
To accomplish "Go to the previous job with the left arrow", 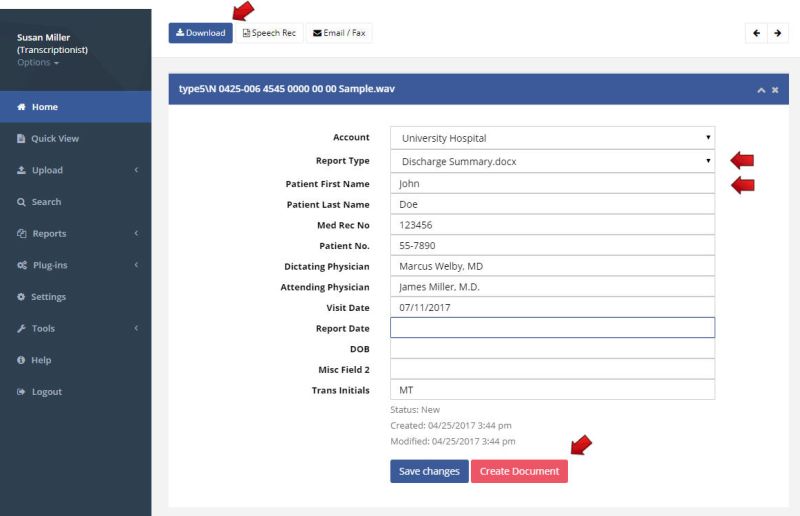I will coord(763,34).
